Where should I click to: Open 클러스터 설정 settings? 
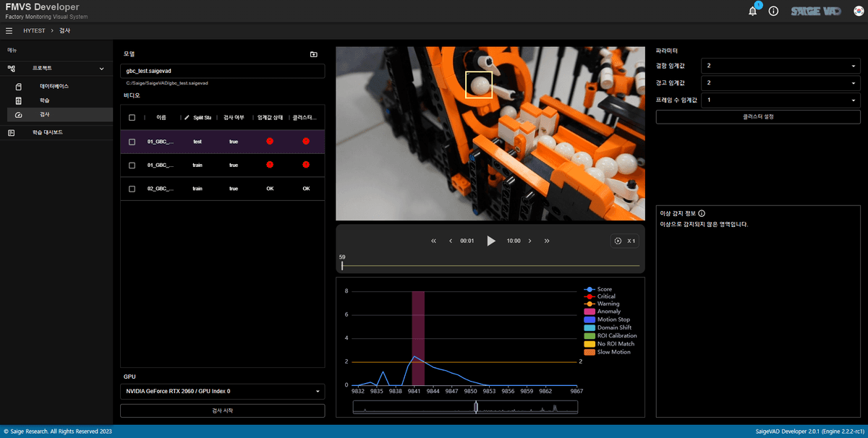(x=757, y=116)
